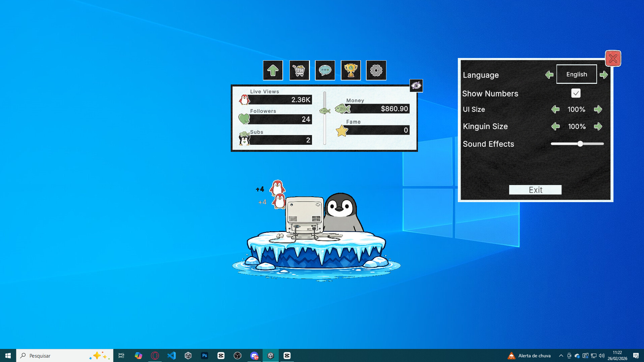This screenshot has height=362, width=644.
Task: Adjust the Sound Effects slider
Action: coord(580,143)
